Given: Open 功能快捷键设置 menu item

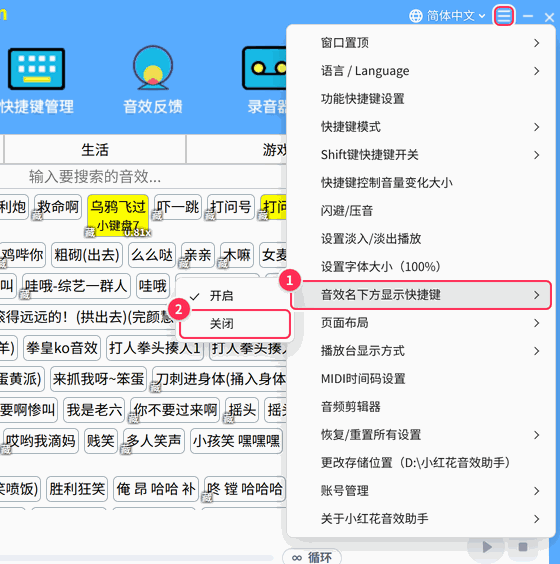Looking at the screenshot, I should pos(421,99).
